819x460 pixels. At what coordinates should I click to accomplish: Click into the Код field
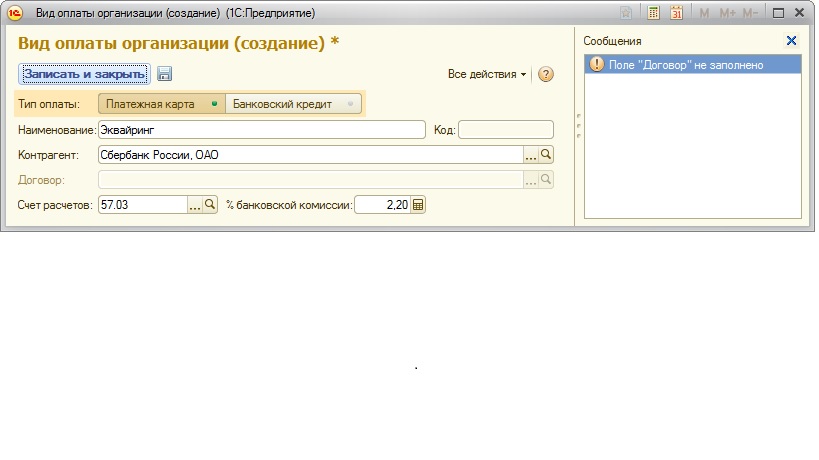click(505, 130)
